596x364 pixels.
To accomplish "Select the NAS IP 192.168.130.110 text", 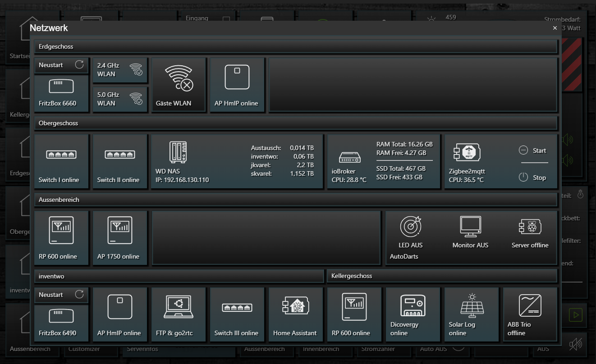I will [182, 180].
